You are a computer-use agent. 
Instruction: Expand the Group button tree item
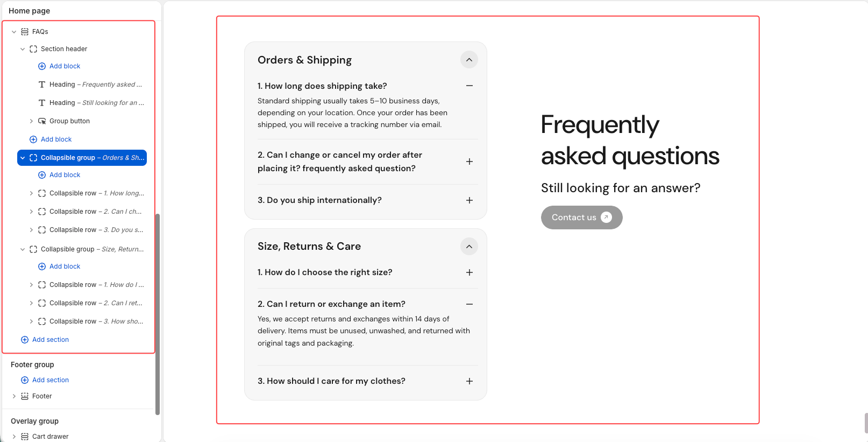31,121
